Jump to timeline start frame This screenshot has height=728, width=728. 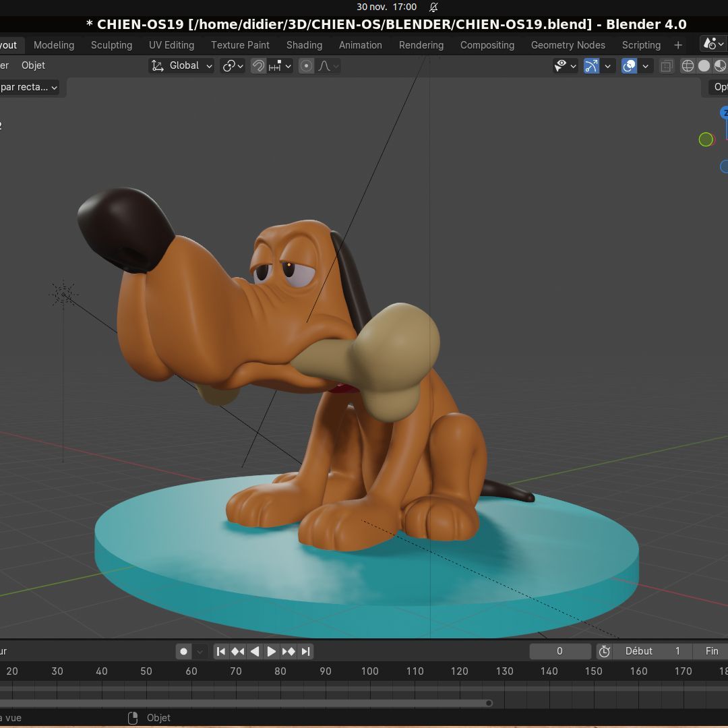coord(220,651)
